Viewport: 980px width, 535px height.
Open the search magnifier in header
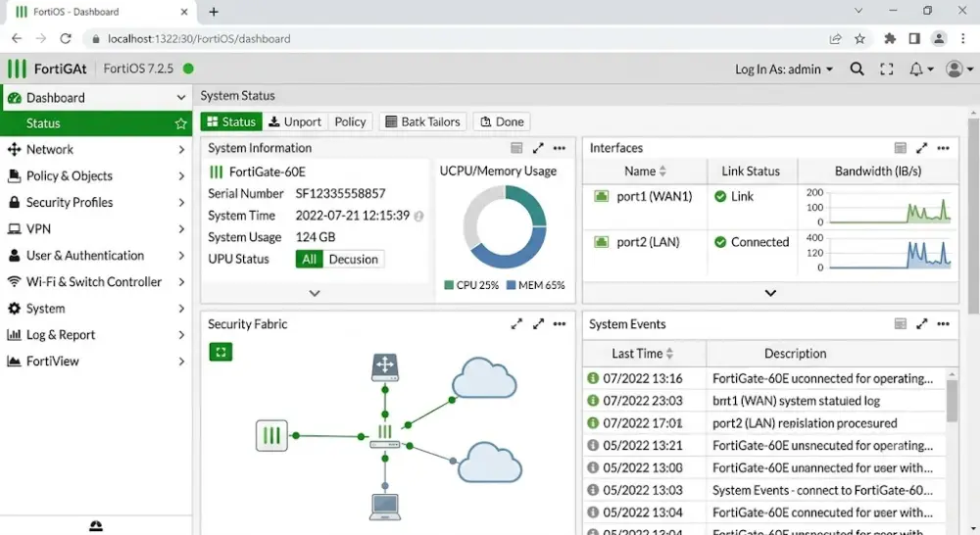(x=857, y=70)
